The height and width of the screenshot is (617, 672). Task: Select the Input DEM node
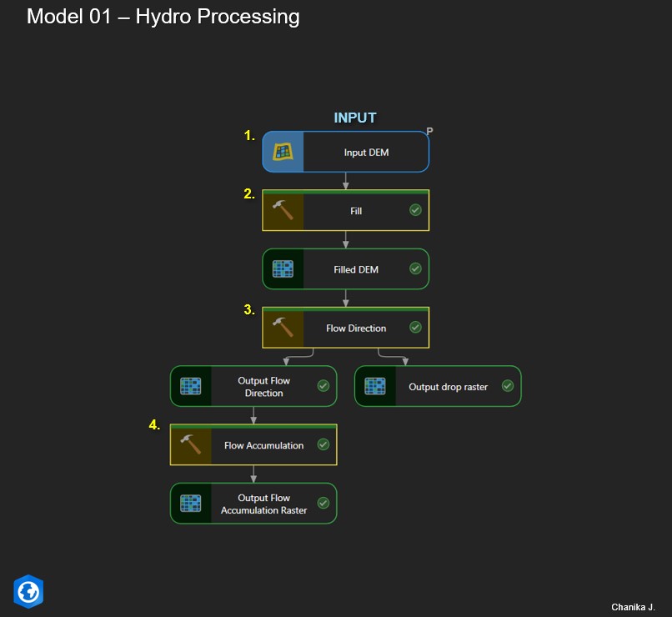365,151
